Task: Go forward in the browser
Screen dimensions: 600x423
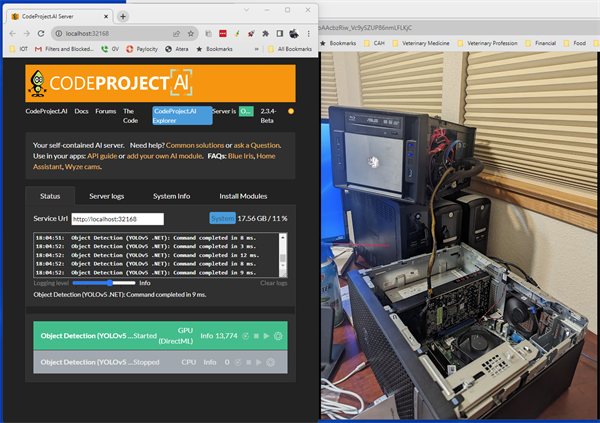Action: pyautogui.click(x=26, y=34)
